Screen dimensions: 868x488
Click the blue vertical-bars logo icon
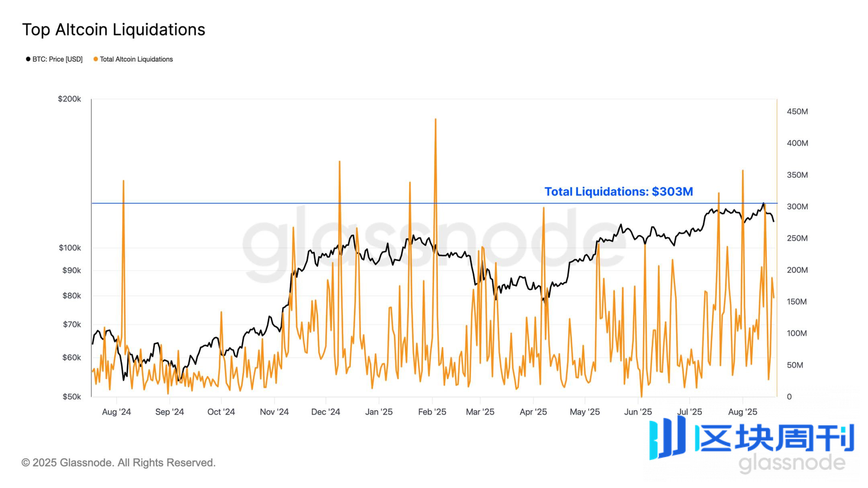[667, 438]
